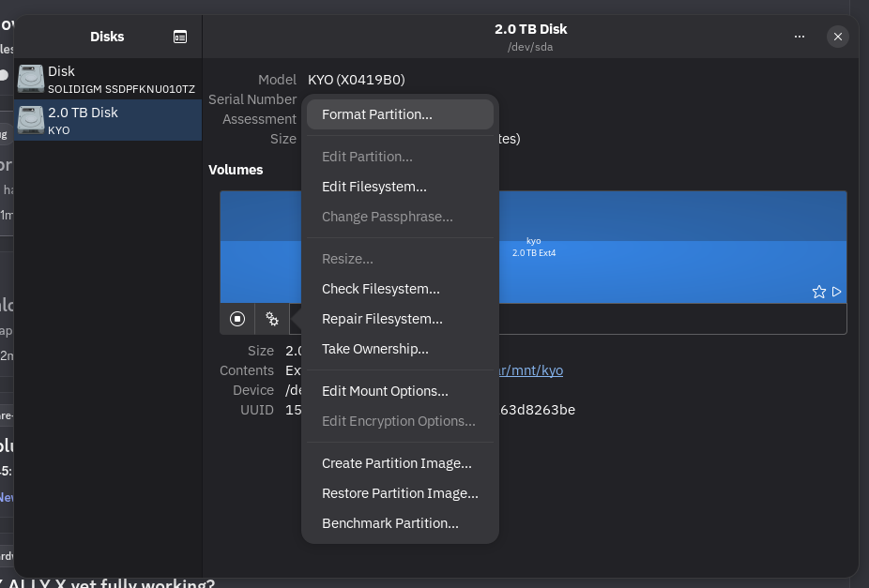Viewport: 869px width, 588px height.
Task: Click the play triangle icon on volume
Action: (837, 292)
